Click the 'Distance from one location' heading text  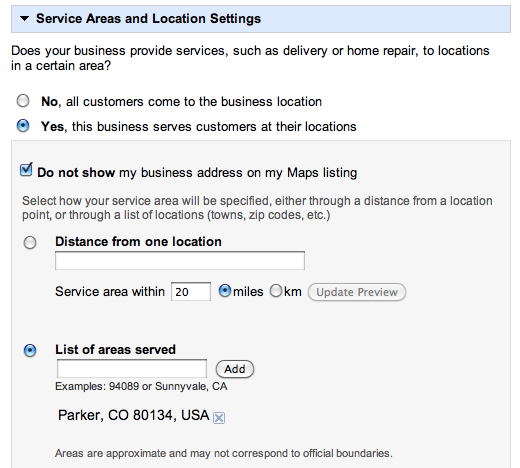(x=138, y=241)
